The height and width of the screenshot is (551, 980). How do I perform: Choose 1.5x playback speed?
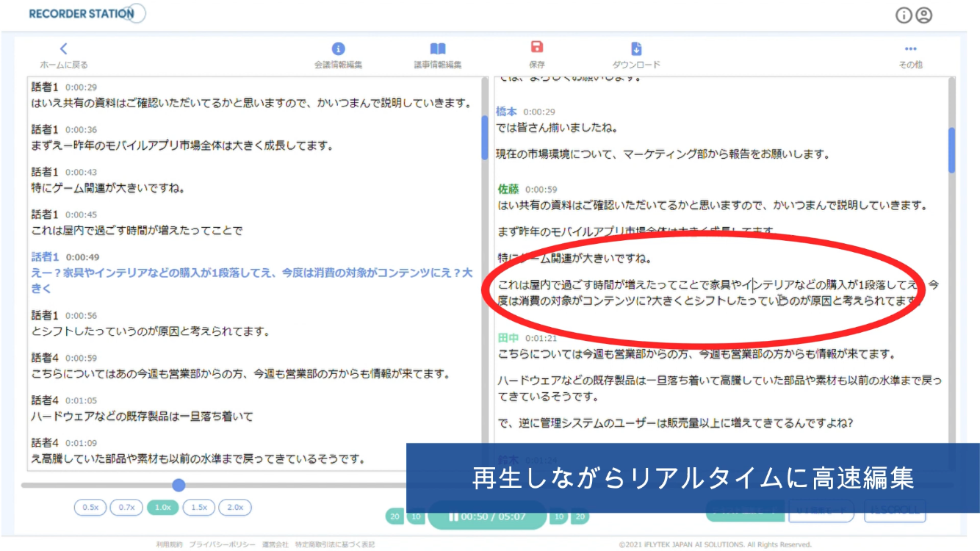[199, 507]
